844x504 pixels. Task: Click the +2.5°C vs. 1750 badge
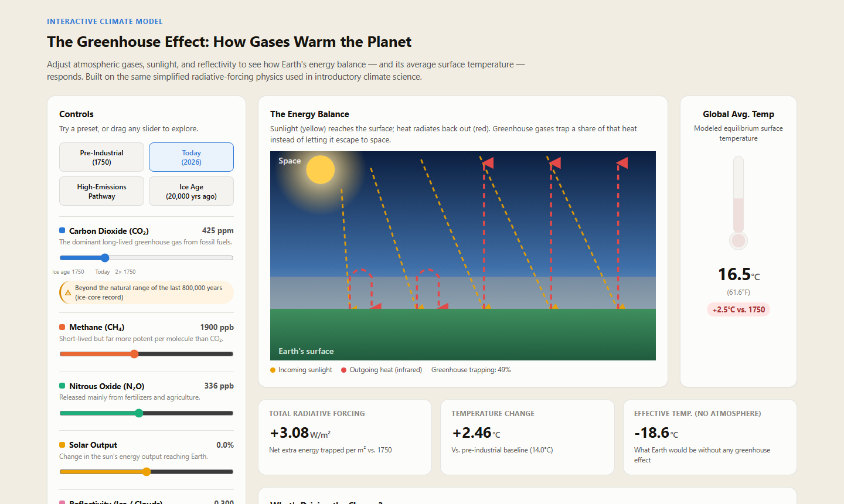click(x=738, y=309)
